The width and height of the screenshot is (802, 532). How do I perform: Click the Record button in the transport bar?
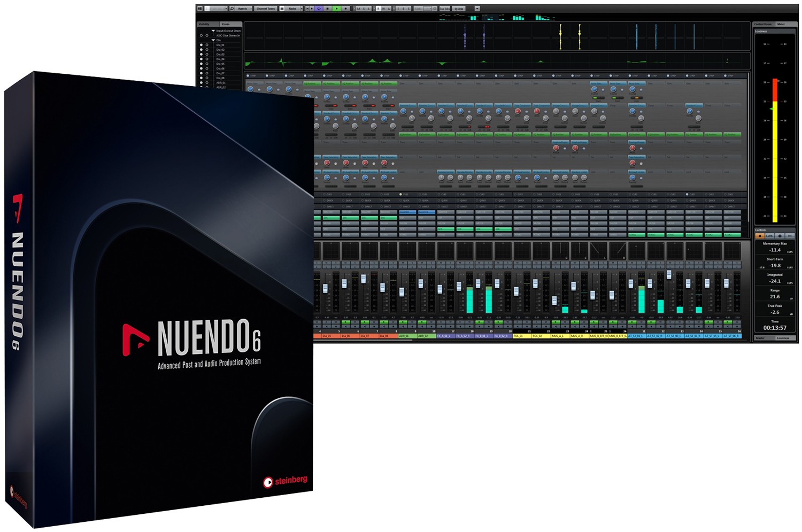[346, 8]
